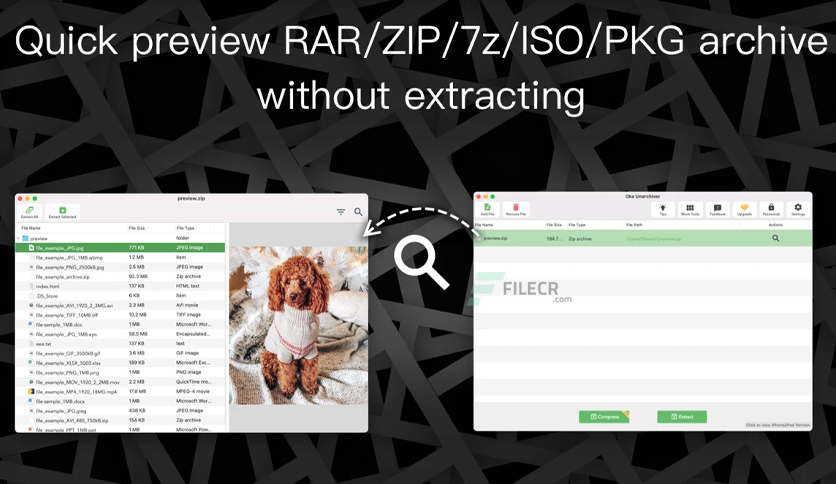Click the Upgrade diamond icon

coord(744,209)
